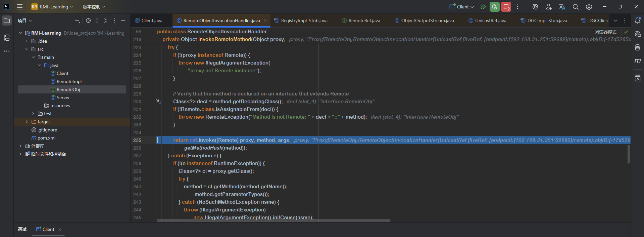Open the Client run configuration dropdown

tap(462, 7)
